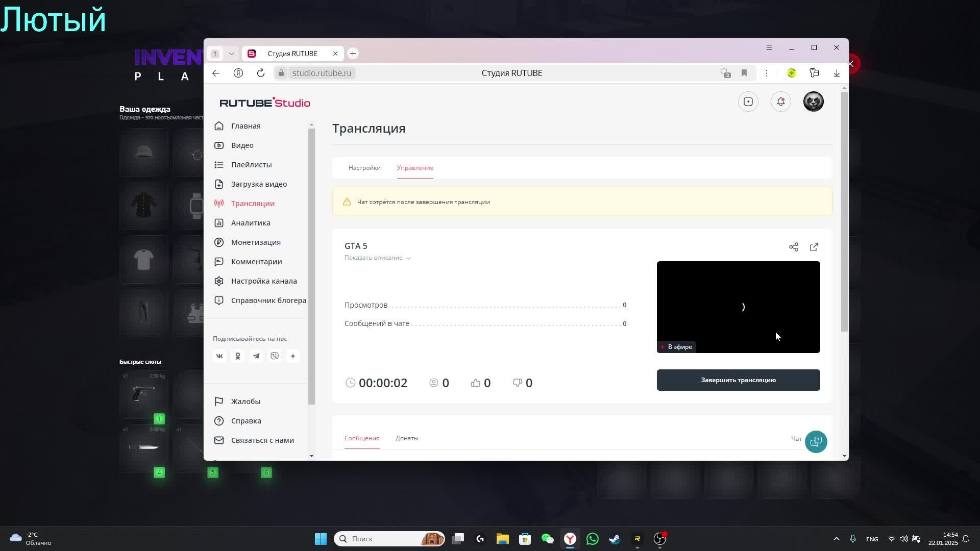The image size is (980, 551).
Task: Switch to the Настройки tab
Action: coord(364,168)
